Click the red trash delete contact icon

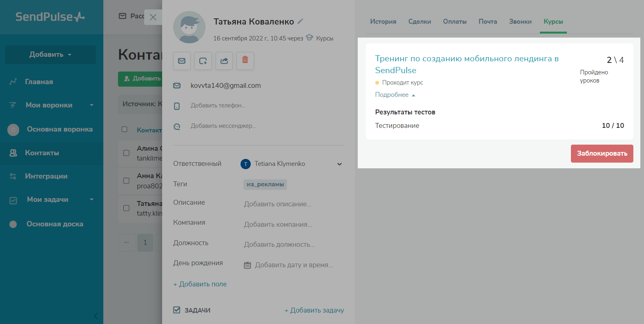[x=245, y=60]
